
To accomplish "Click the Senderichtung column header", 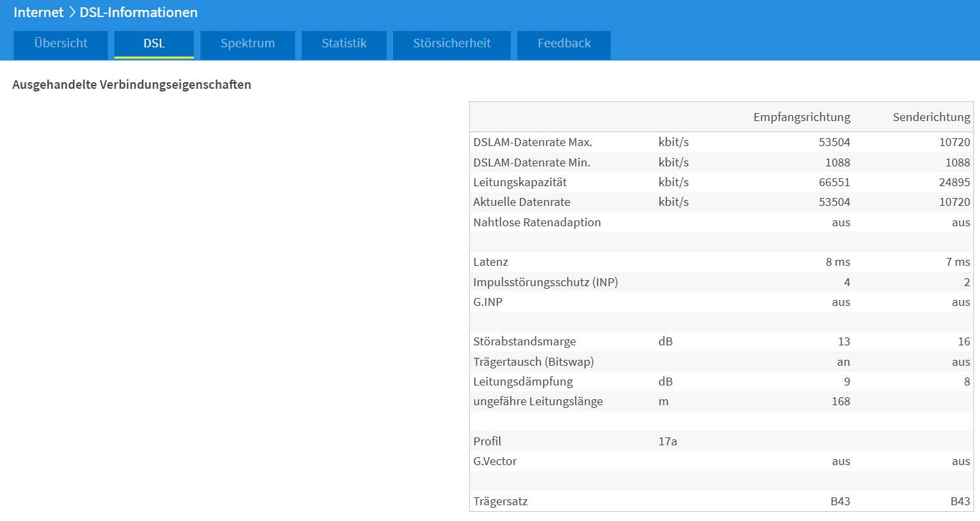I will [x=931, y=117].
